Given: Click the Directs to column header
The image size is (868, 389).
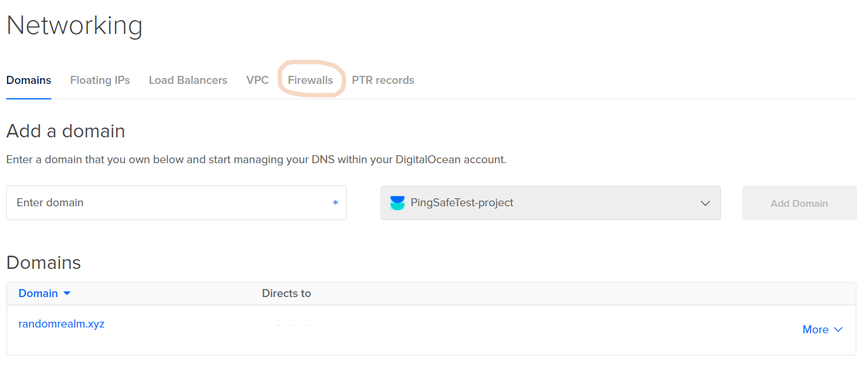Looking at the screenshot, I should click(286, 294).
